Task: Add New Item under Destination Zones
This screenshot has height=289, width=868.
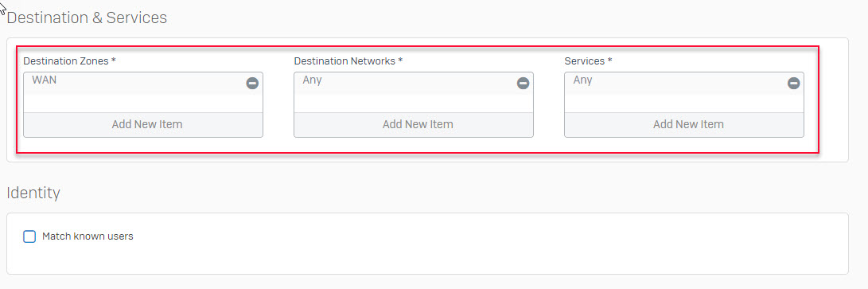Action: point(143,124)
